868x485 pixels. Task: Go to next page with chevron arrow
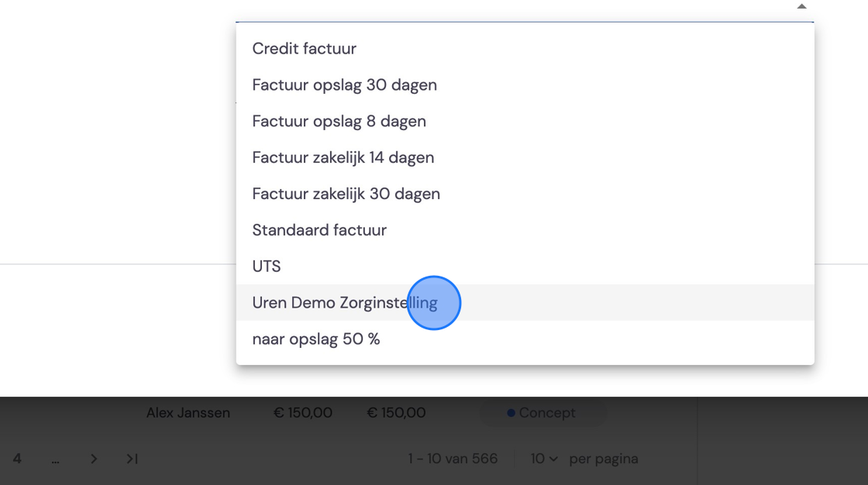point(94,459)
